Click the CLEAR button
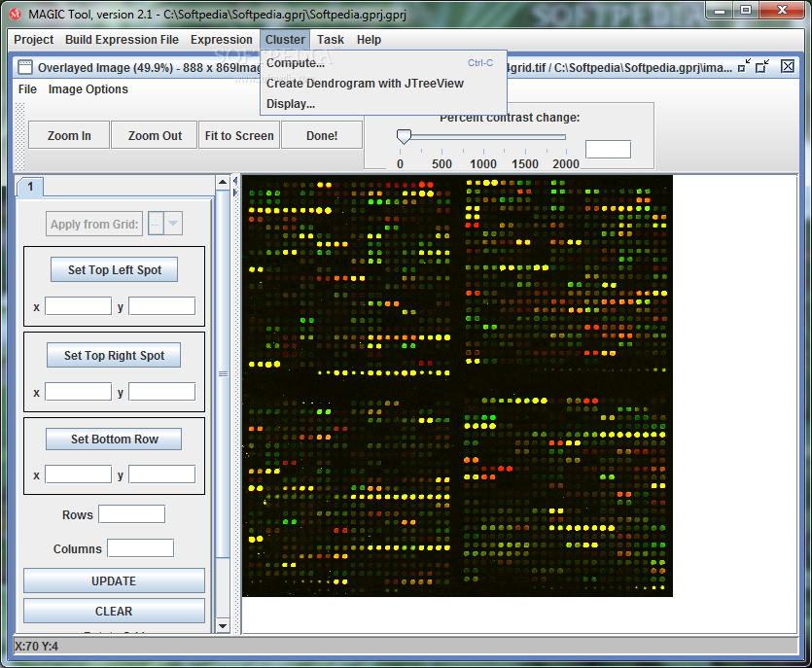Image resolution: width=812 pixels, height=668 pixels. click(x=114, y=611)
